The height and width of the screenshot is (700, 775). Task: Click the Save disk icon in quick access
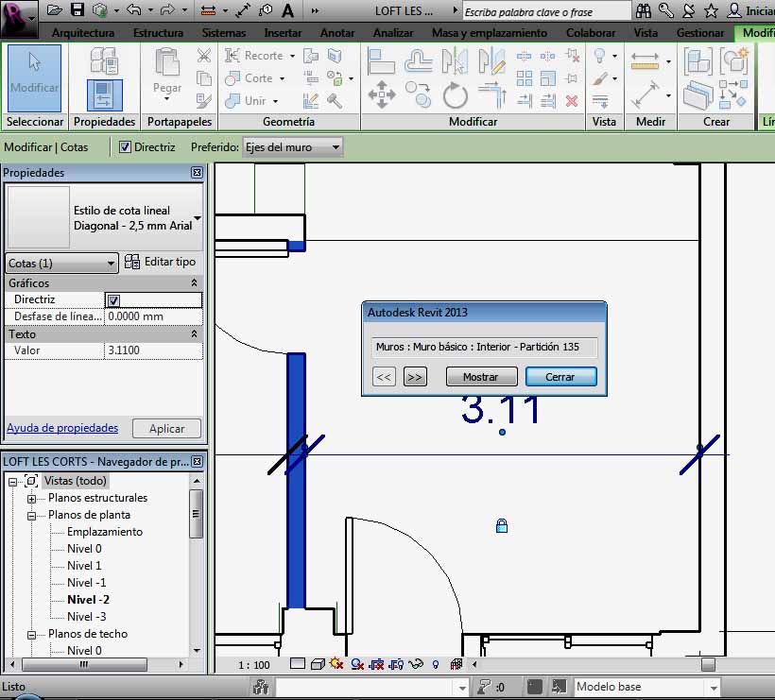tap(77, 10)
